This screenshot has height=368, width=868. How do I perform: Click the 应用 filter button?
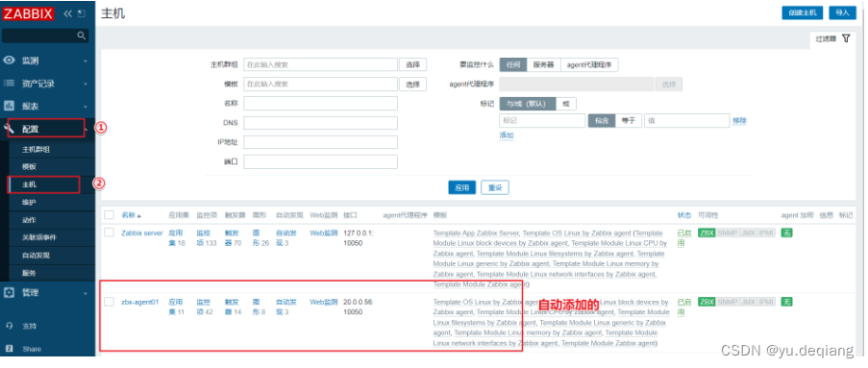(461, 187)
